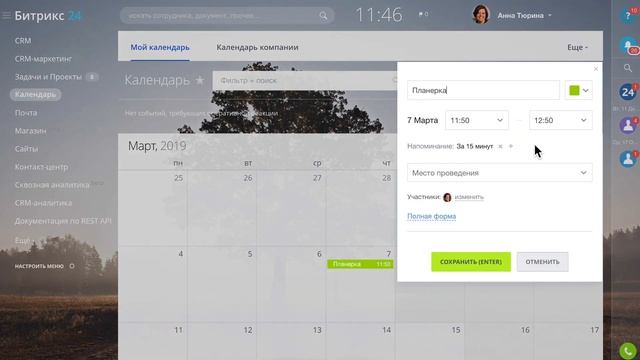Remove the 15-minute reminder with x
This screenshot has width=640, height=360.
click(500, 146)
